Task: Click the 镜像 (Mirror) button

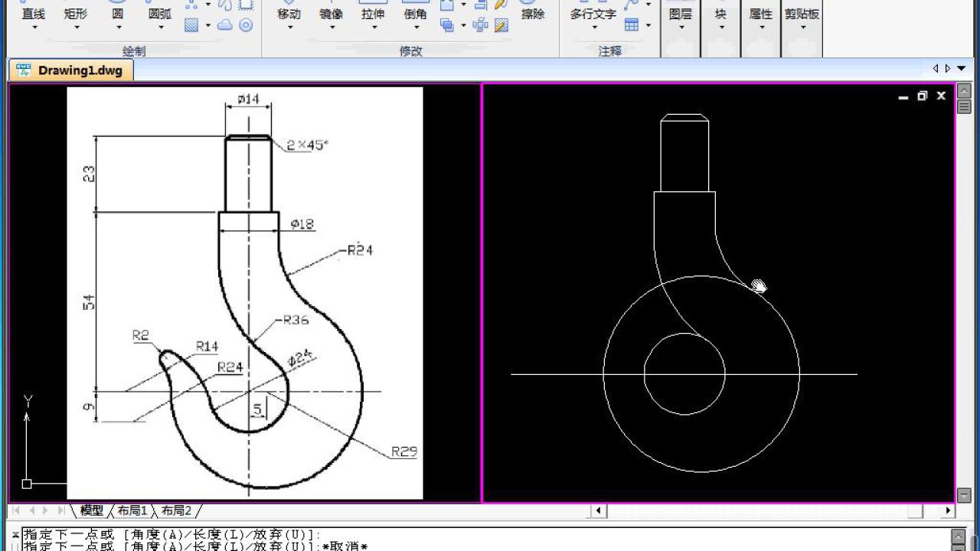Action: point(332,13)
